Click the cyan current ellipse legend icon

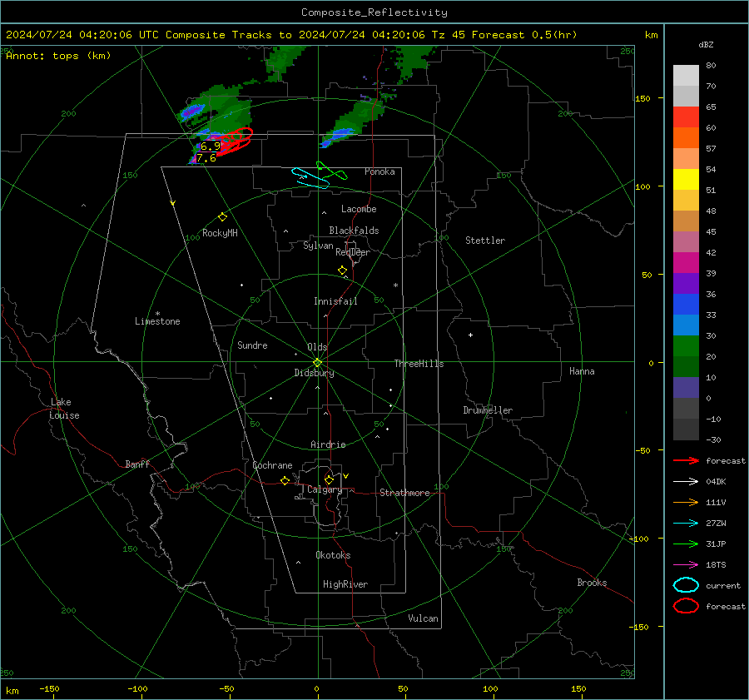(x=686, y=585)
